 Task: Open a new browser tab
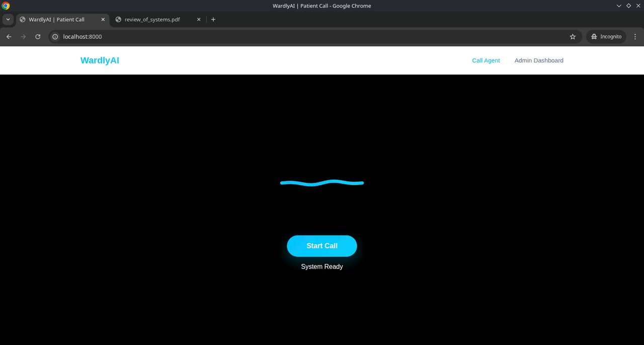click(x=213, y=20)
